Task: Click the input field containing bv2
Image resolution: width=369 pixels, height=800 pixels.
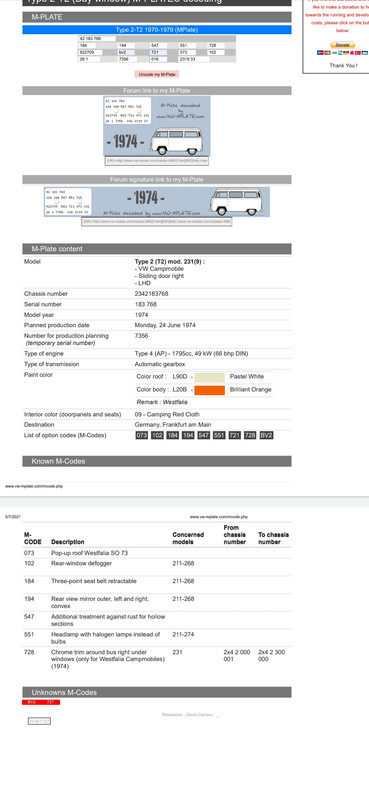Action: coord(126,53)
